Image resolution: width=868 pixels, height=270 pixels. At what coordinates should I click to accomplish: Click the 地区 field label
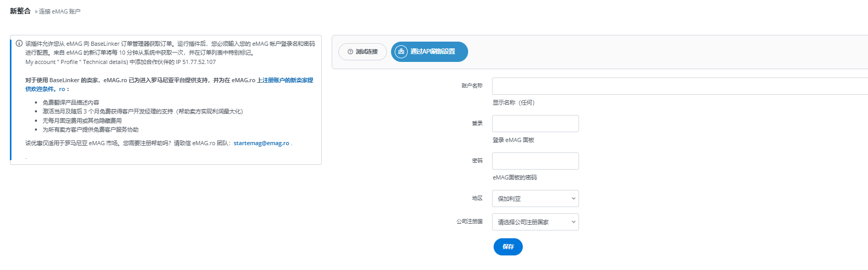coord(477,198)
